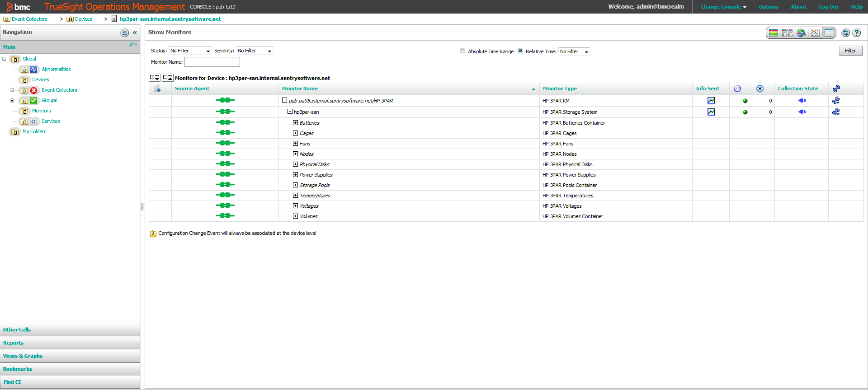The width and height of the screenshot is (868, 392).
Task: Click Log Out
Action: 829,7
